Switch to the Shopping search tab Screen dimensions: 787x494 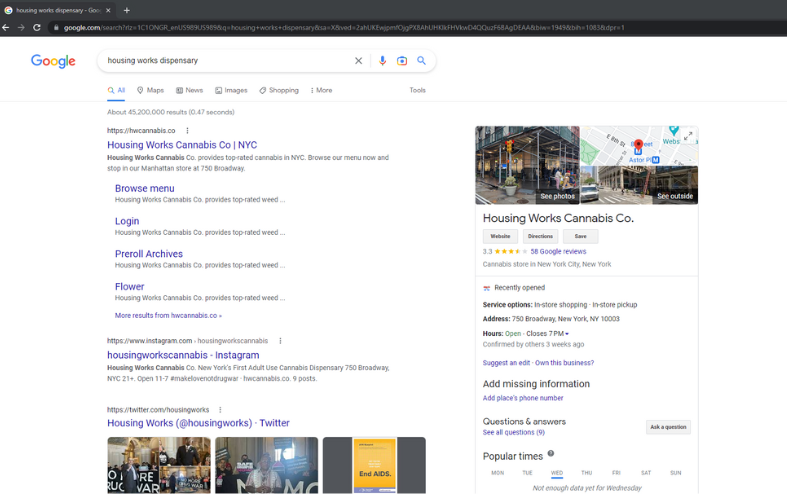click(279, 90)
